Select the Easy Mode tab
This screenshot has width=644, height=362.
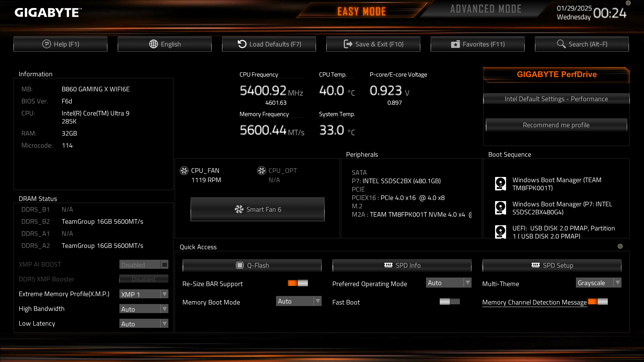pos(361,11)
